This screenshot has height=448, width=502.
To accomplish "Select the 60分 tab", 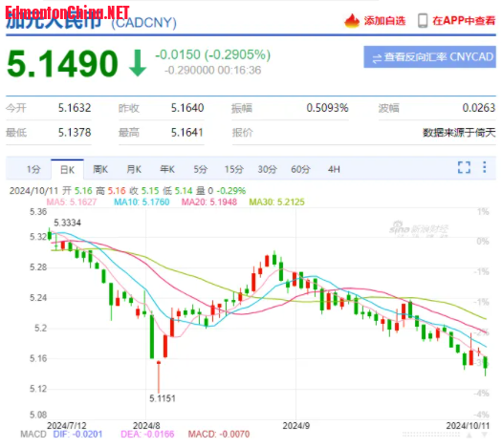I will click(x=300, y=169).
